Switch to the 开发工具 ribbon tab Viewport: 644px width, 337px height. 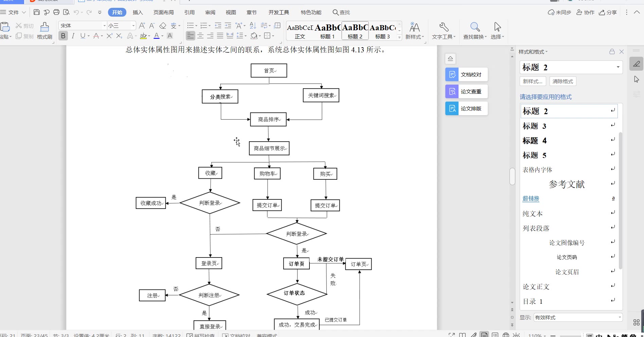click(x=279, y=12)
